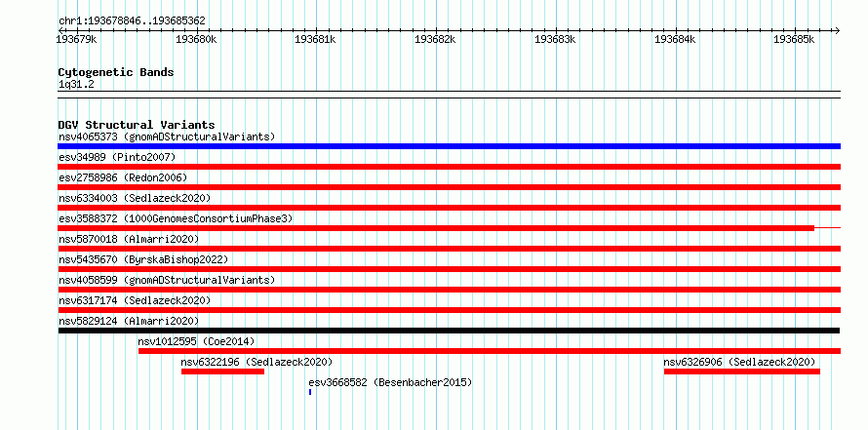Image resolution: width=868 pixels, height=430 pixels.
Task: Open the nsv6317174 (Sedlazeck2020) label
Action: 135,300
